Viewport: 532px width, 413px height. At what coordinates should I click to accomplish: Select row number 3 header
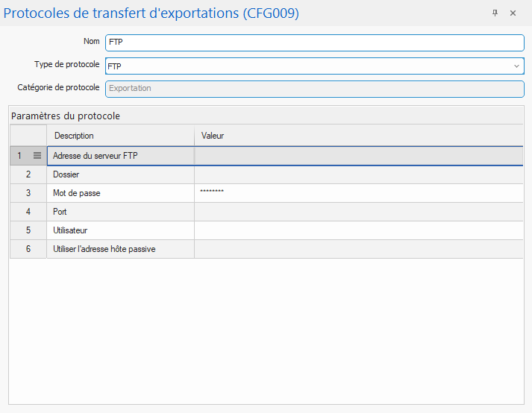(x=28, y=193)
